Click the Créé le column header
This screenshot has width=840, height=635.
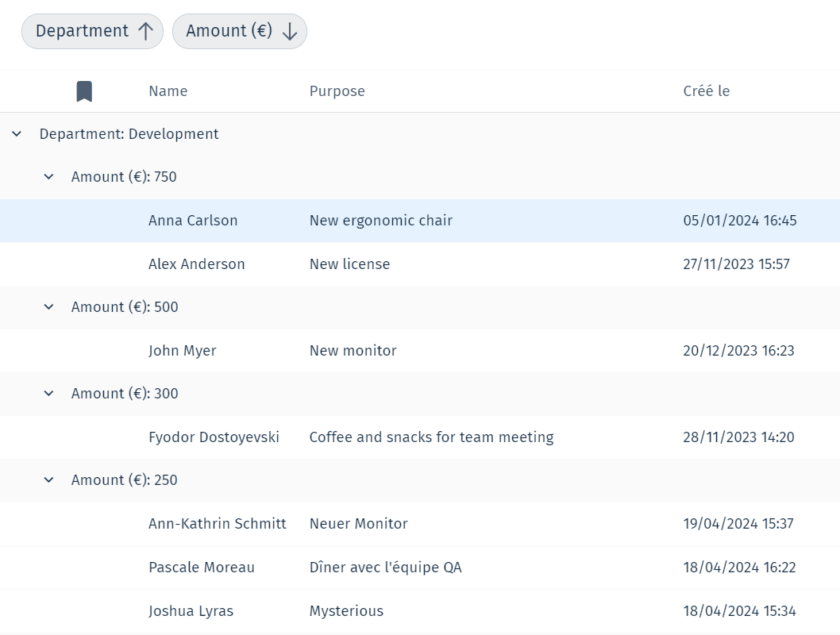click(x=706, y=91)
